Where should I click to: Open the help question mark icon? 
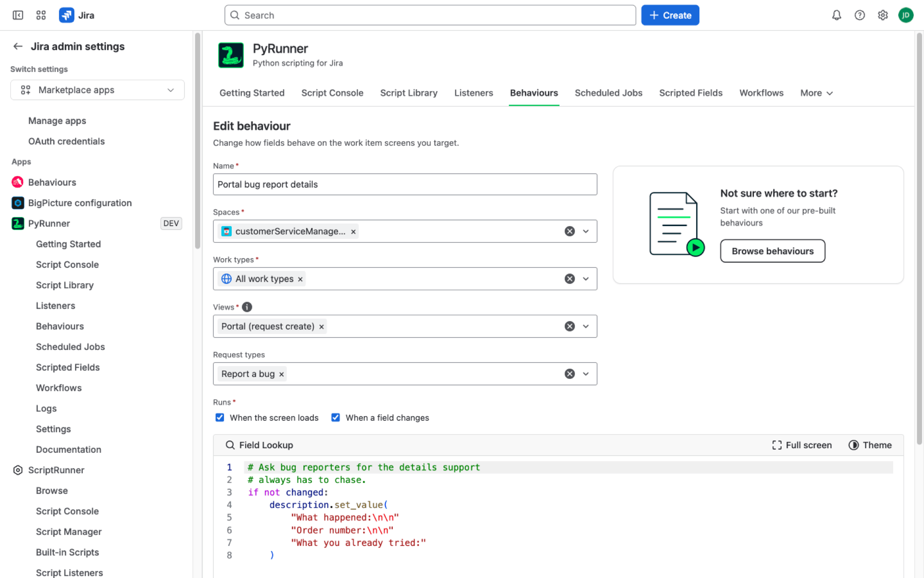click(x=860, y=15)
